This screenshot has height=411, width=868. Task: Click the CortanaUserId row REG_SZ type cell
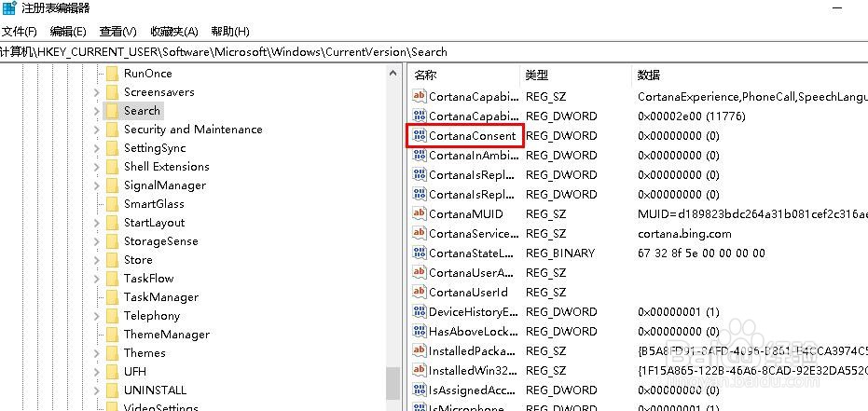point(545,292)
